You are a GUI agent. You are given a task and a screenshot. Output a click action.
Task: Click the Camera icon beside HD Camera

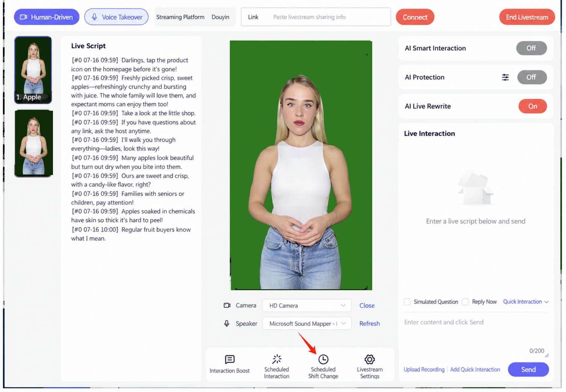point(227,305)
